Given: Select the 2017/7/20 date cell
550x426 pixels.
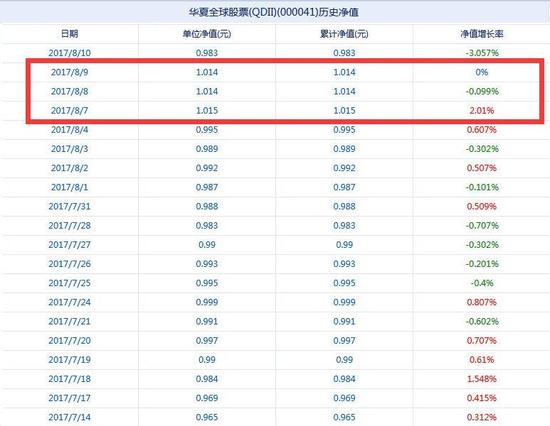Looking at the screenshot, I should pyautogui.click(x=69, y=341).
